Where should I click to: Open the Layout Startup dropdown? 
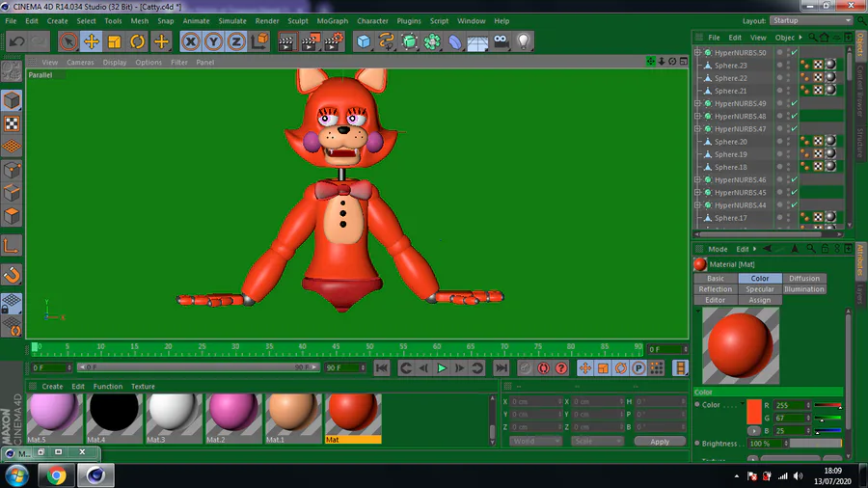[x=811, y=20]
